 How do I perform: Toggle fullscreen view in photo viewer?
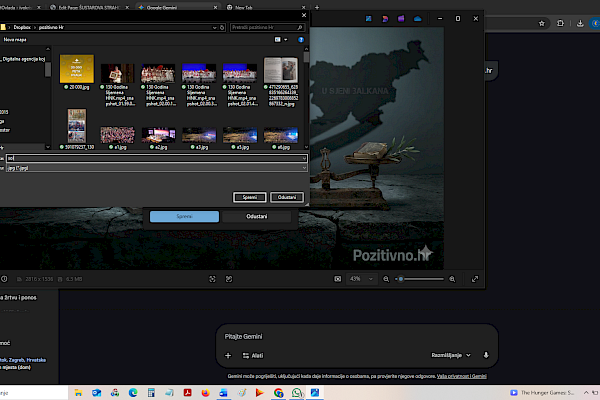[473, 278]
